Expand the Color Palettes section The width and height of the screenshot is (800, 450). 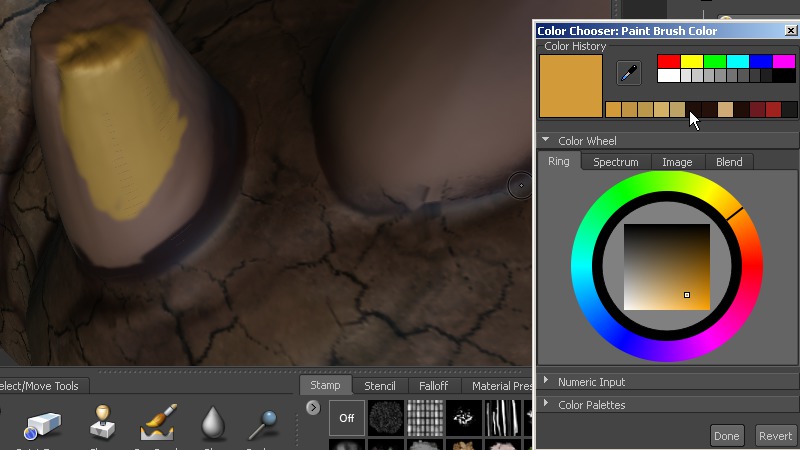(x=546, y=404)
